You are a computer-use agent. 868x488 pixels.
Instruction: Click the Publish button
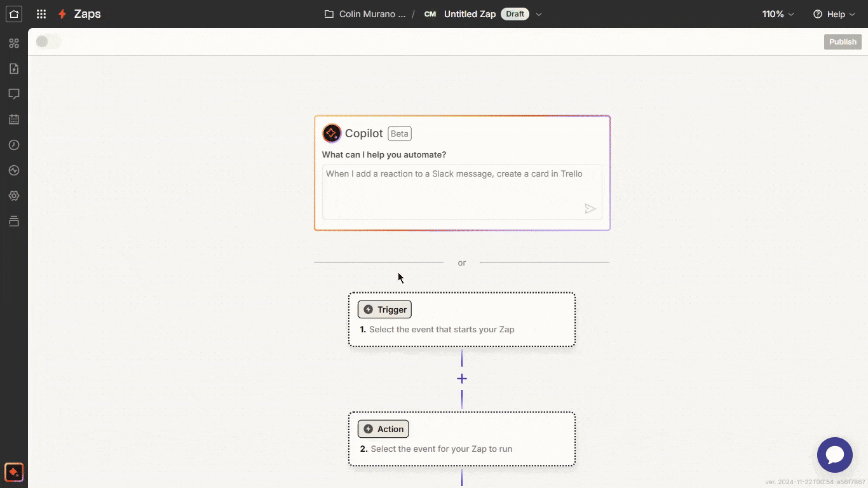tap(843, 42)
